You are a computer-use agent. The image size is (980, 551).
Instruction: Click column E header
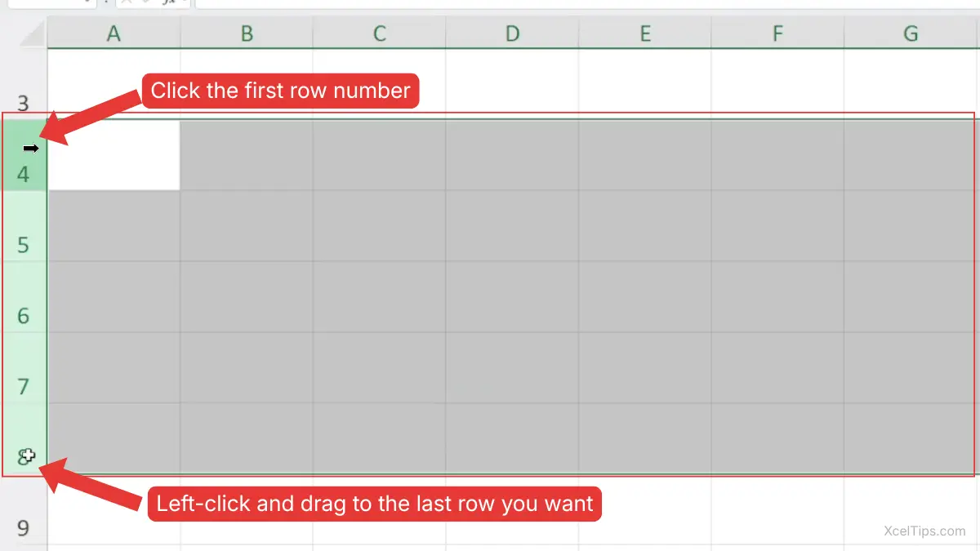coord(645,33)
